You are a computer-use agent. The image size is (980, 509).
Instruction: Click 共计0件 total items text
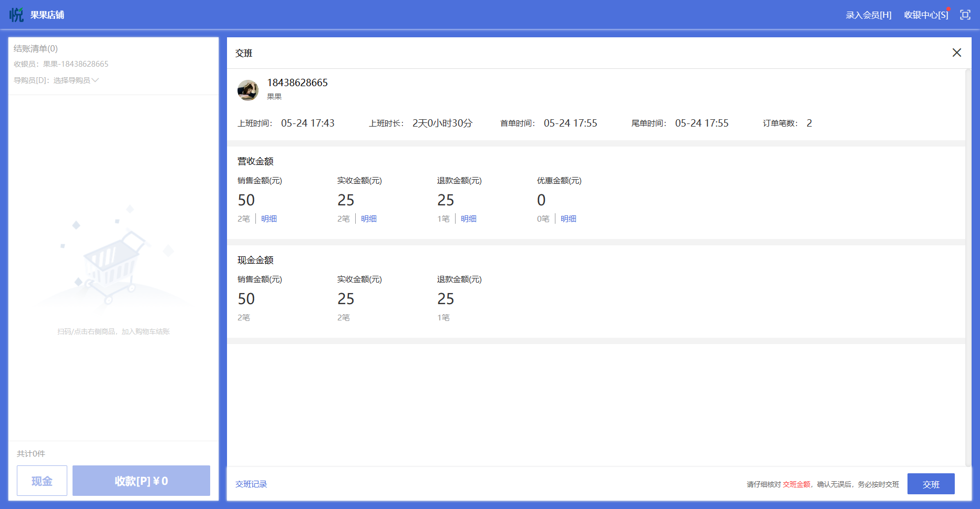31,453
